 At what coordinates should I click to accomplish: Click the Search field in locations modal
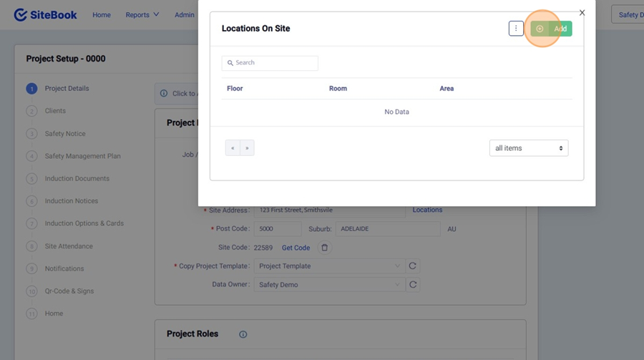[270, 63]
